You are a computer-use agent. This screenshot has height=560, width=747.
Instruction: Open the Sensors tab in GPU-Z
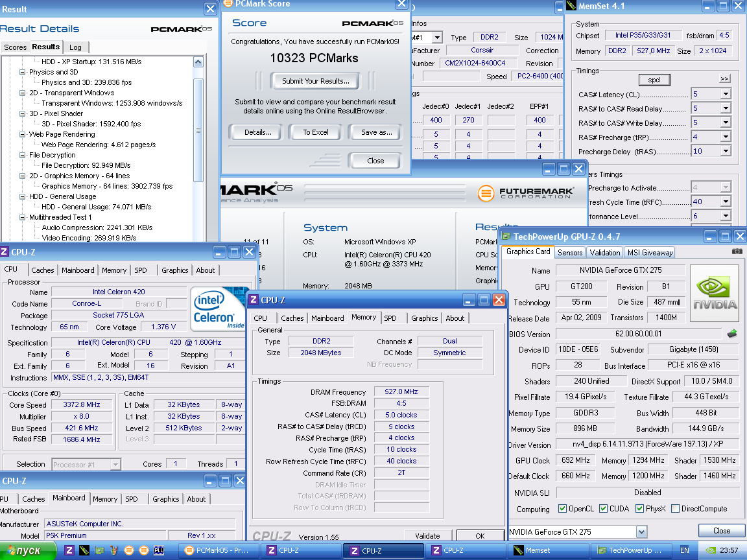570,252
